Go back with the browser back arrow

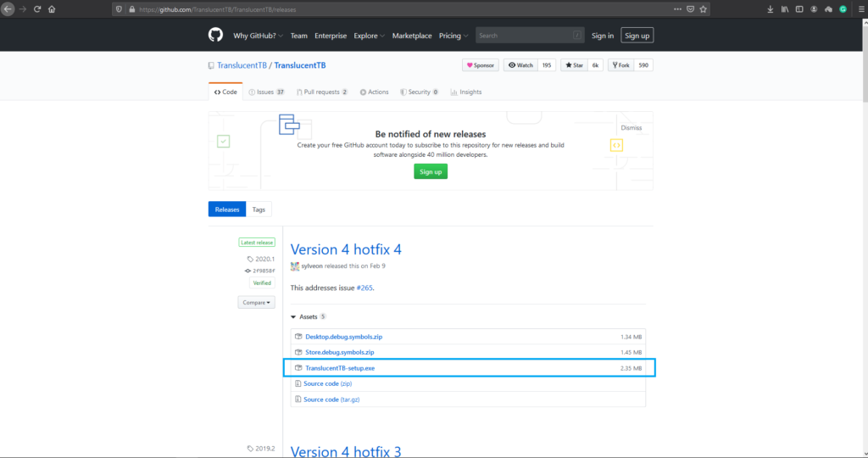pyautogui.click(x=8, y=9)
